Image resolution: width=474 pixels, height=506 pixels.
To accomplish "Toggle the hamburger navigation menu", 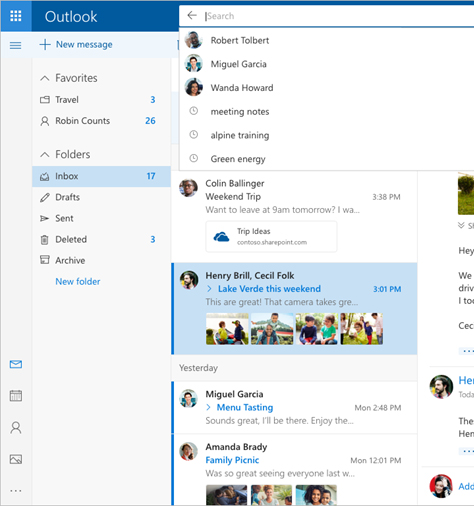I will pos(16,45).
